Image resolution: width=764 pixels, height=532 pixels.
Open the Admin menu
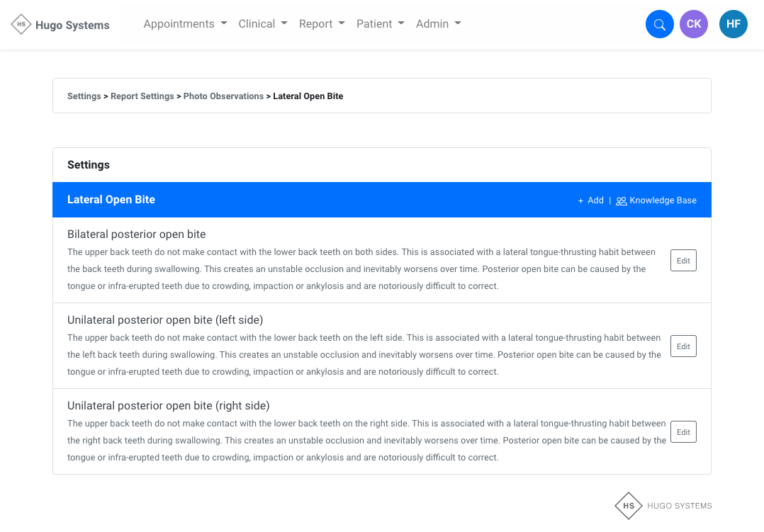[x=438, y=24]
